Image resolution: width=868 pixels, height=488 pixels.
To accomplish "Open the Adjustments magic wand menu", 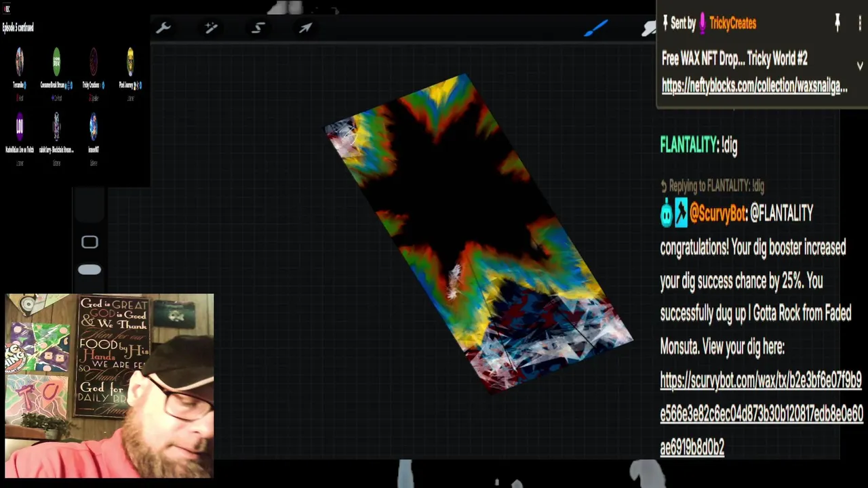I will pyautogui.click(x=211, y=28).
